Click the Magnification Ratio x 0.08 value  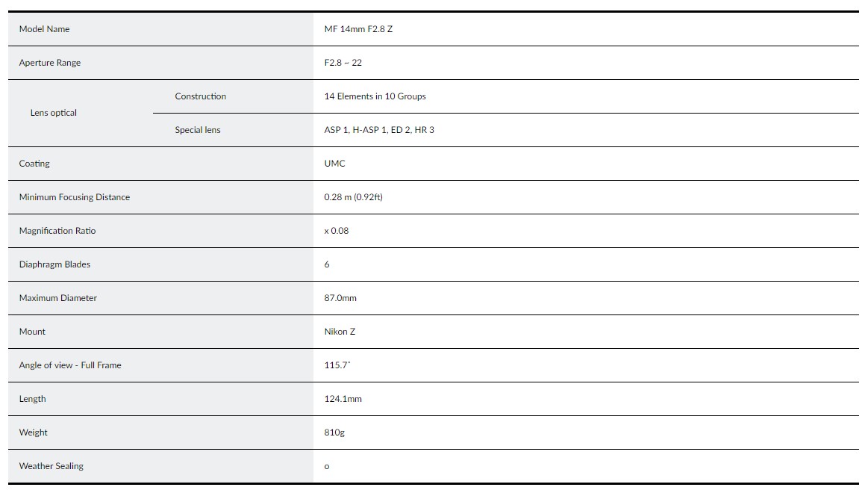point(337,231)
